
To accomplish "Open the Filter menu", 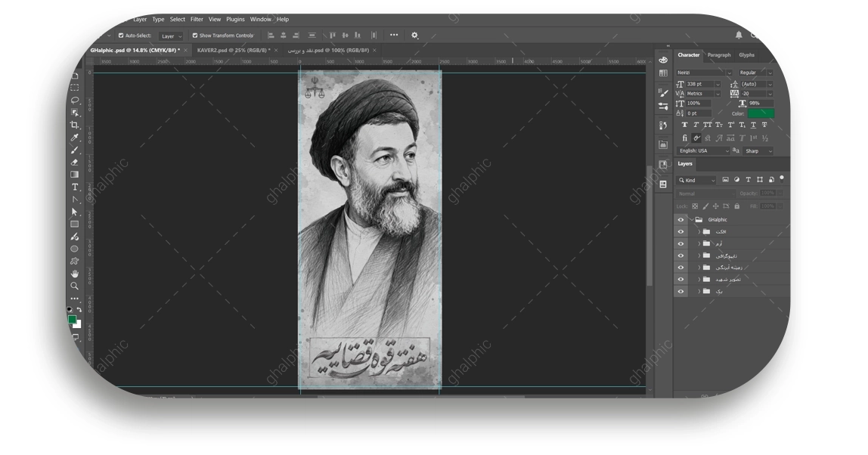I will click(197, 20).
